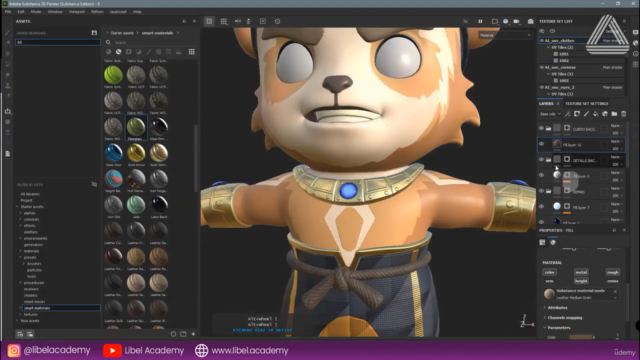Viewport: 640px width, 360px height.
Task: Toggle the height channel in Material section
Action: (581, 281)
